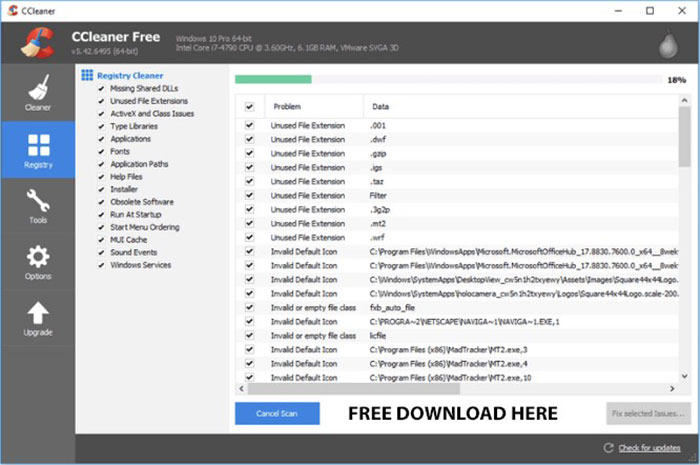Open the Cleaner section broom icon
The image size is (700, 465).
(x=38, y=87)
